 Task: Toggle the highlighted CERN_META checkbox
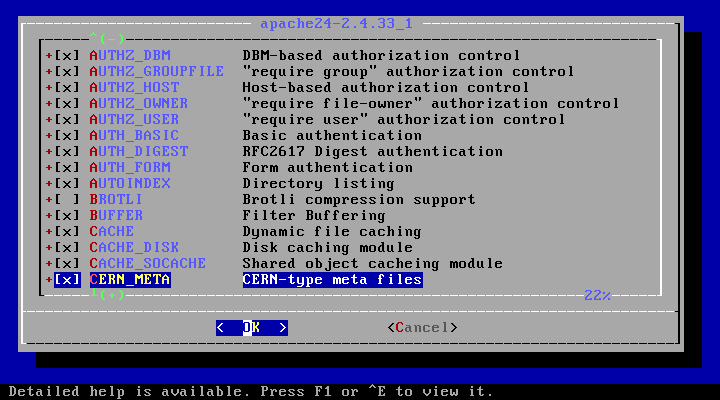[67, 280]
